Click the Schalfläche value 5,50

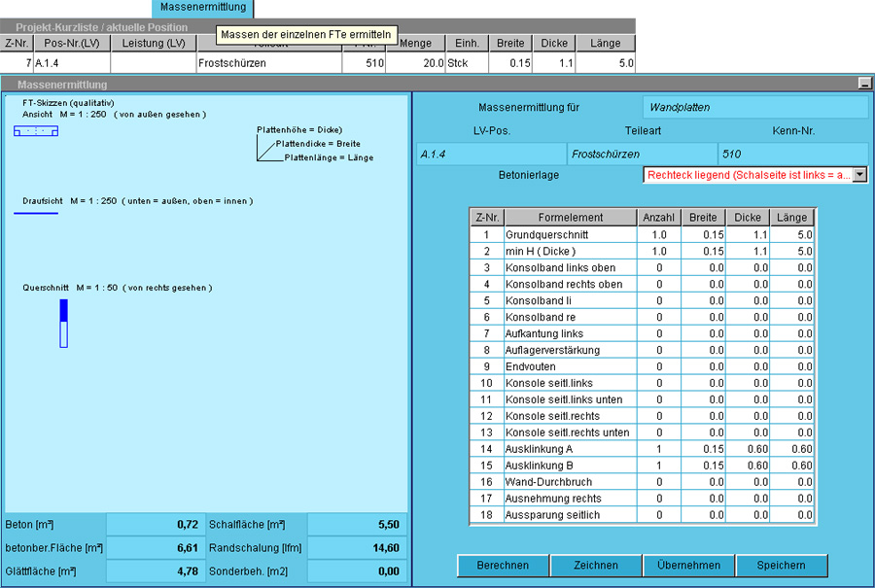tap(357, 525)
